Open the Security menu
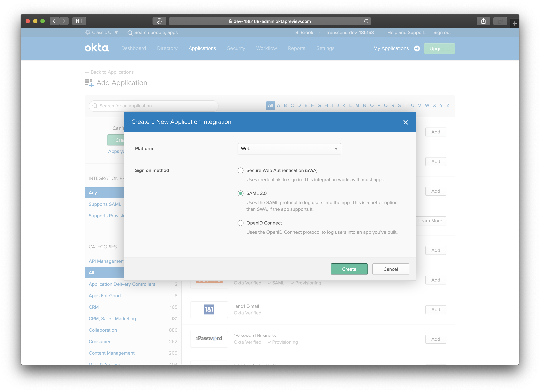Screen dimensions: 540x392 pos(236,48)
